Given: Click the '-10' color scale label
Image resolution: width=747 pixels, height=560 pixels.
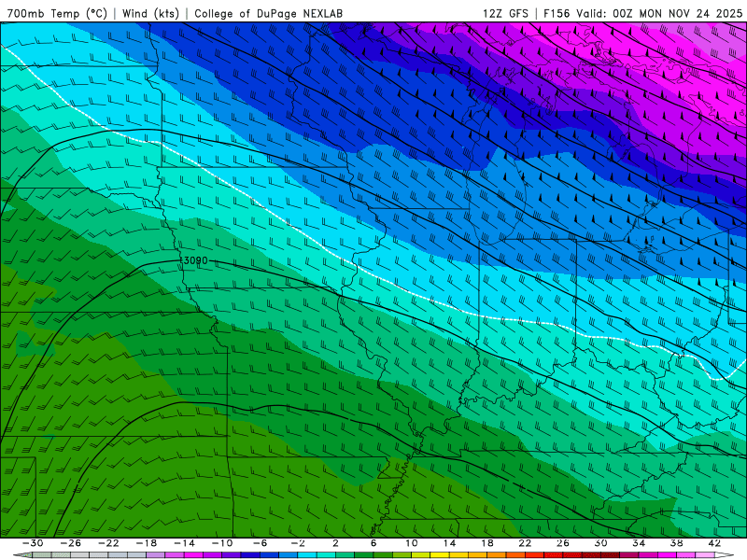Looking at the screenshot, I should (x=222, y=543).
